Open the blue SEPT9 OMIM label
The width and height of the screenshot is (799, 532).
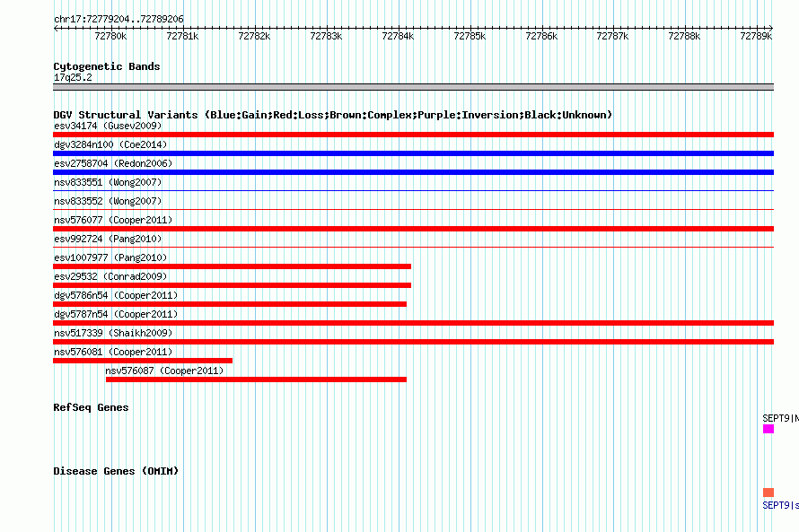click(781, 505)
